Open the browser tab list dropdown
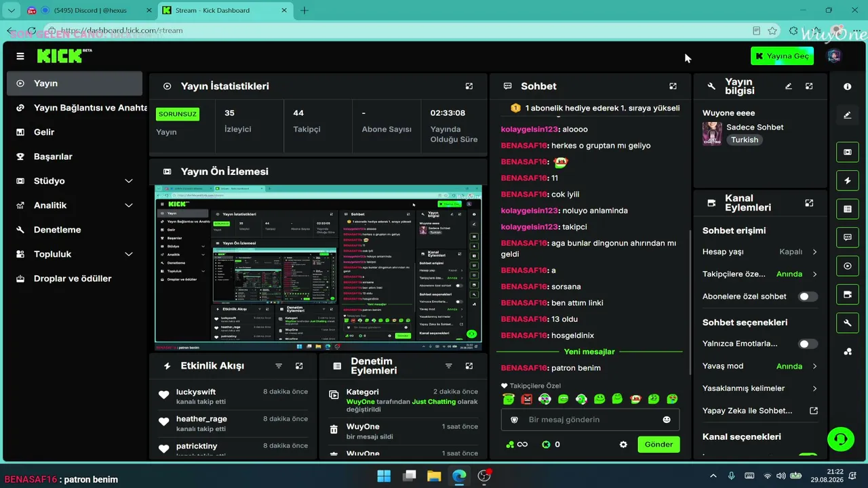The image size is (868, 488). click(x=11, y=10)
